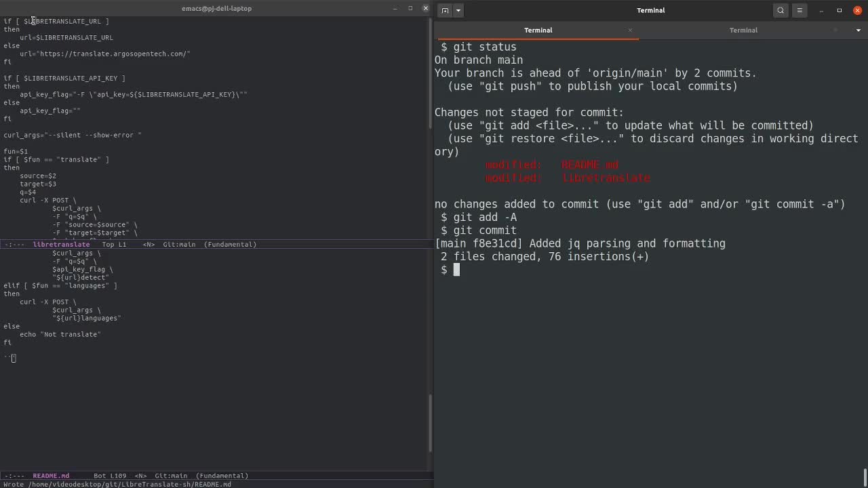Open the Terminal hamburger menu
The height and width of the screenshot is (488, 868).
pyautogui.click(x=800, y=10)
